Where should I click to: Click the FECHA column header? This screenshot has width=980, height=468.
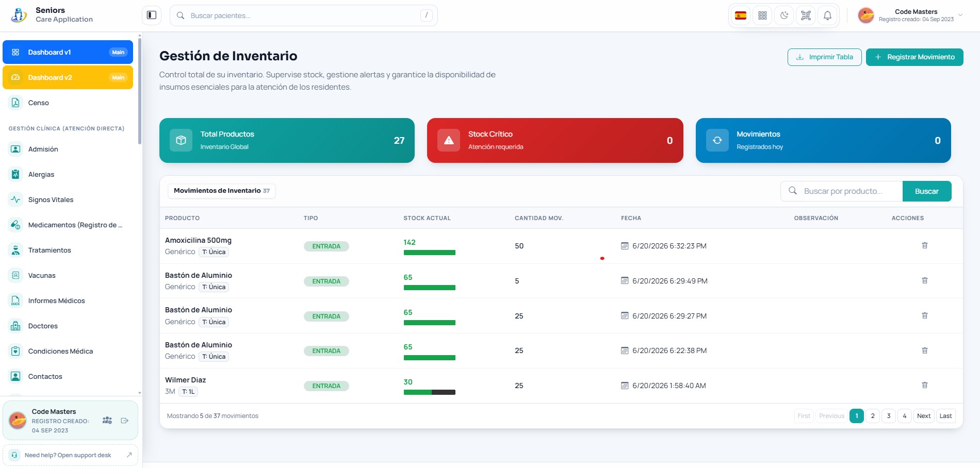631,218
